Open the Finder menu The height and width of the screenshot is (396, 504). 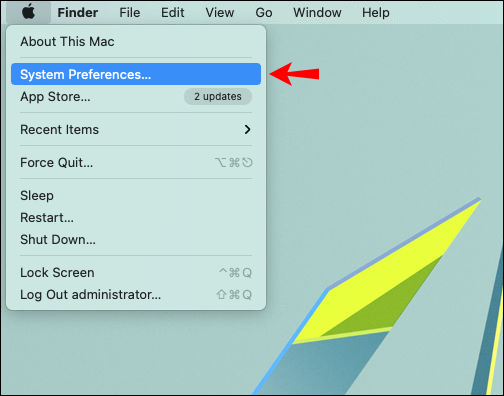coord(78,13)
